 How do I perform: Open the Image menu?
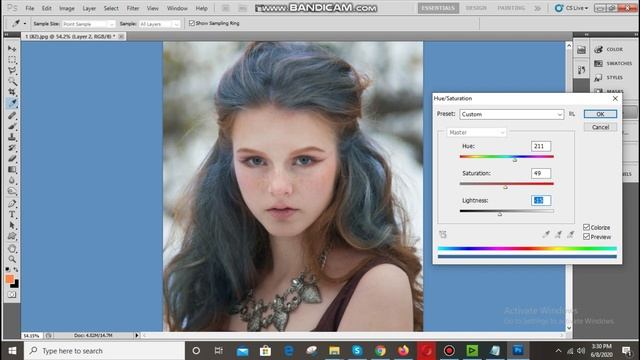tap(67, 8)
